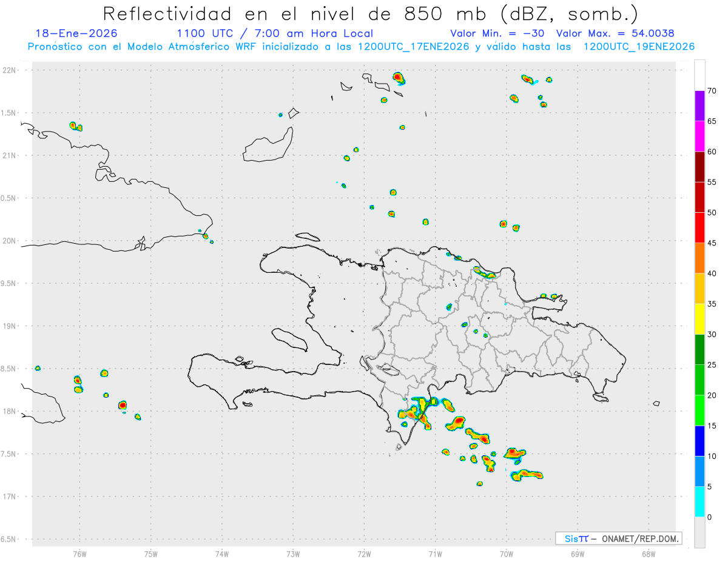Click the '72W' longitude label
The image size is (728, 562).
[364, 554]
